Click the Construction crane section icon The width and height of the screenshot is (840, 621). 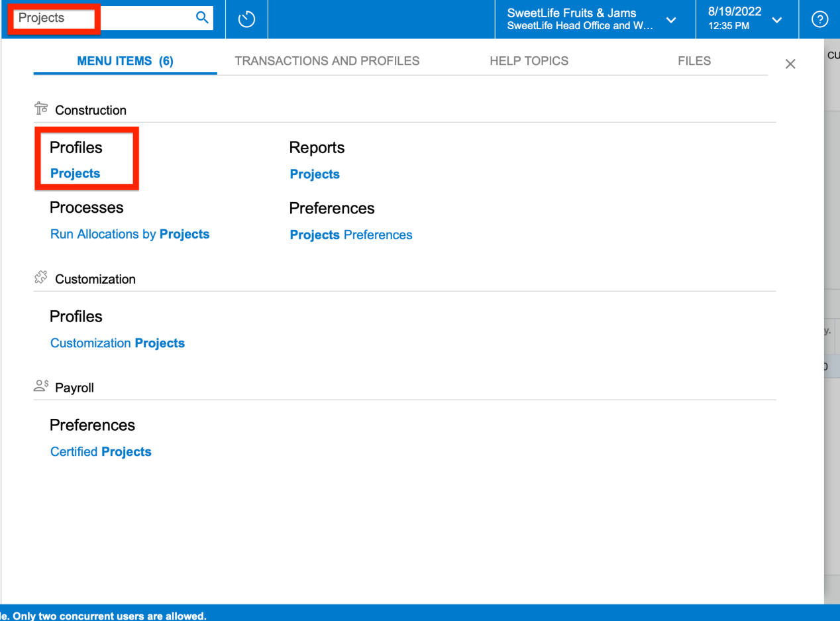pos(40,107)
